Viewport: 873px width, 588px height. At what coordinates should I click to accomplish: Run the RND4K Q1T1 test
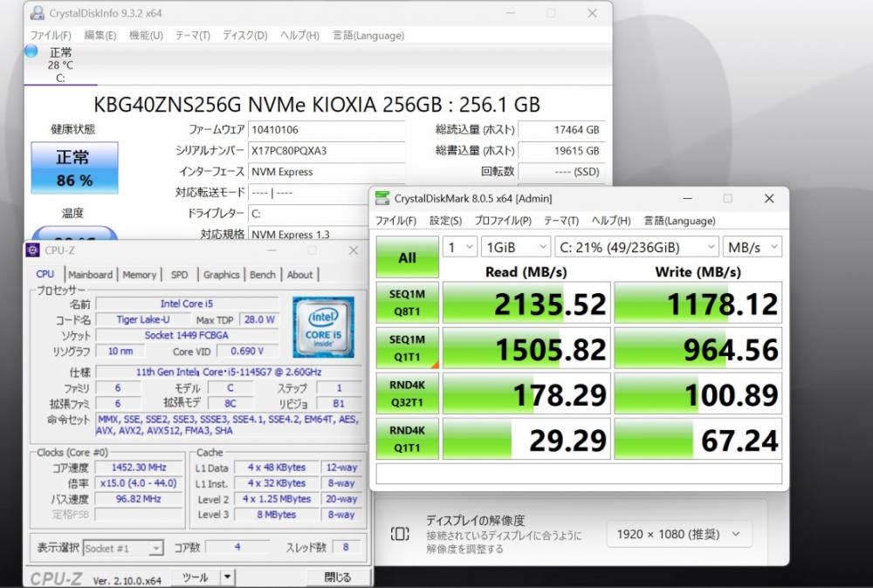407,439
